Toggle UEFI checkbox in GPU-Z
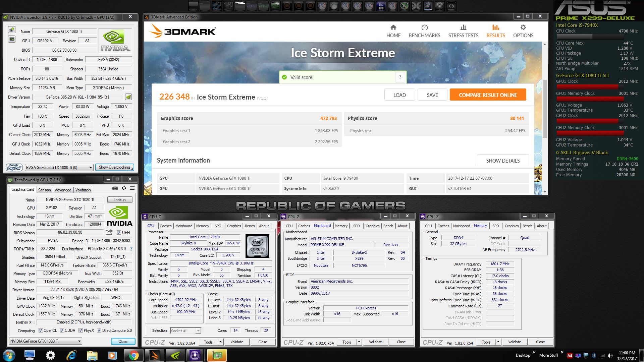Screen dimensions: 644x362 tap(119, 232)
